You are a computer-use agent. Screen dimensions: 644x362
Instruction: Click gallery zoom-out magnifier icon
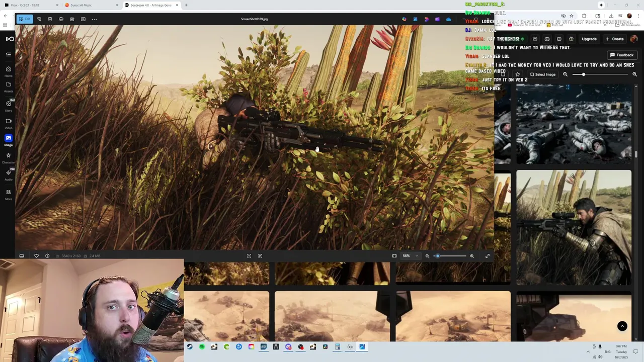pyautogui.click(x=565, y=74)
